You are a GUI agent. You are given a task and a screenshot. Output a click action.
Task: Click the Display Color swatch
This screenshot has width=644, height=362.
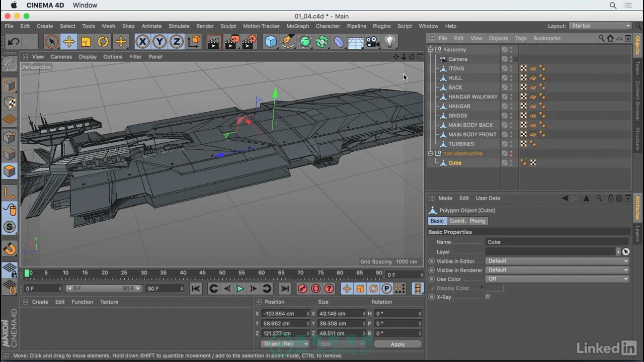point(494,288)
